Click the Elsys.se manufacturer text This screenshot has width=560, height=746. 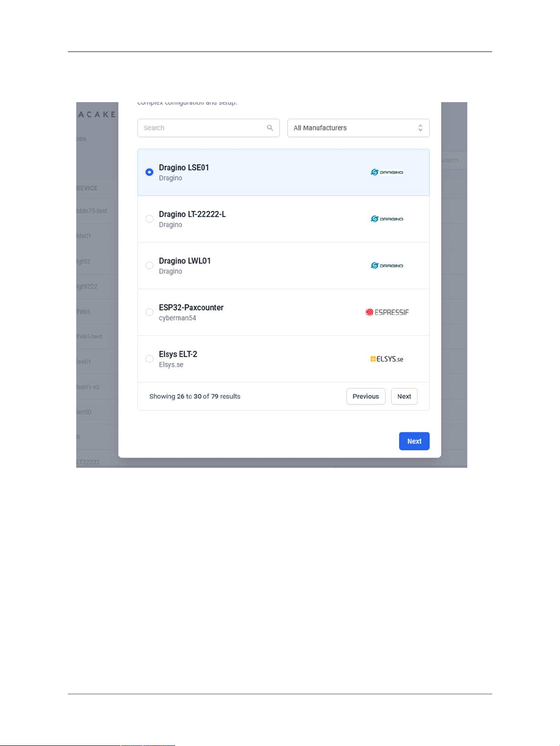pos(171,365)
